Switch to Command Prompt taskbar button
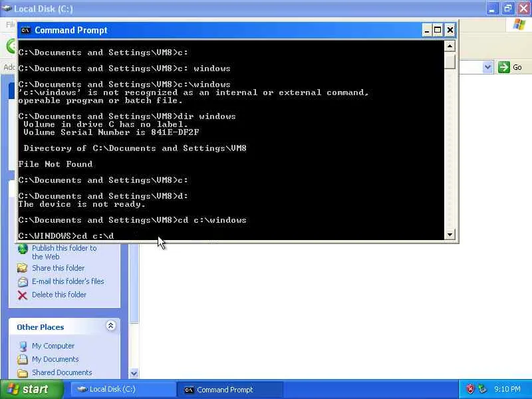The height and width of the screenshot is (399, 532). click(231, 390)
